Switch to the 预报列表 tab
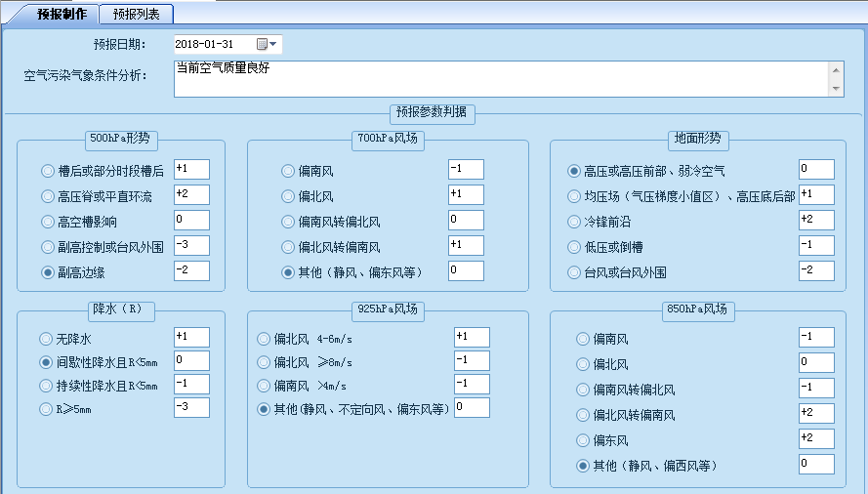Image resolution: width=868 pixels, height=494 pixels. pos(136,14)
